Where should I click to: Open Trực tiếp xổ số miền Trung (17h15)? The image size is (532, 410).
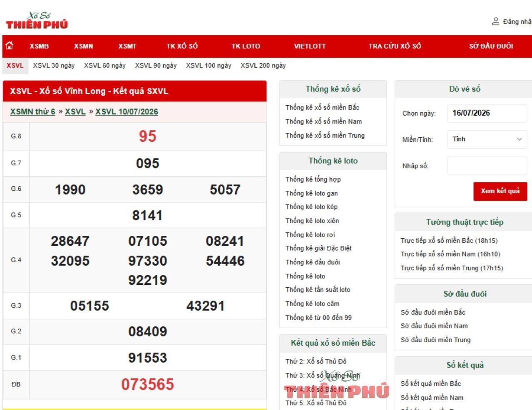tap(452, 268)
